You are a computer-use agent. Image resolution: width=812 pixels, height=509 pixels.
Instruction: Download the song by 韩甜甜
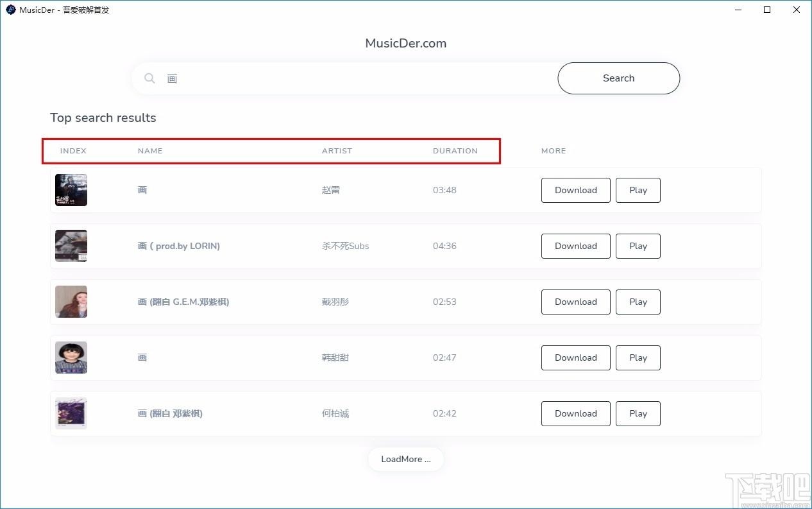coord(575,358)
